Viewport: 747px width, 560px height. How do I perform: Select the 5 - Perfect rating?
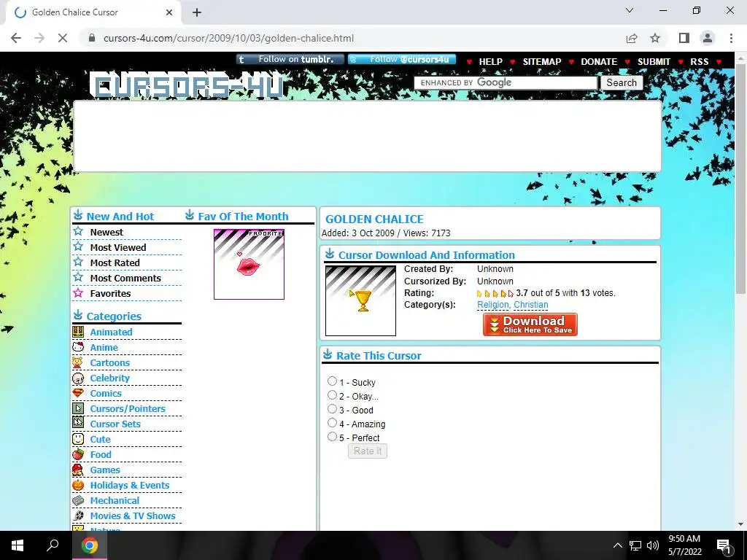pos(332,436)
